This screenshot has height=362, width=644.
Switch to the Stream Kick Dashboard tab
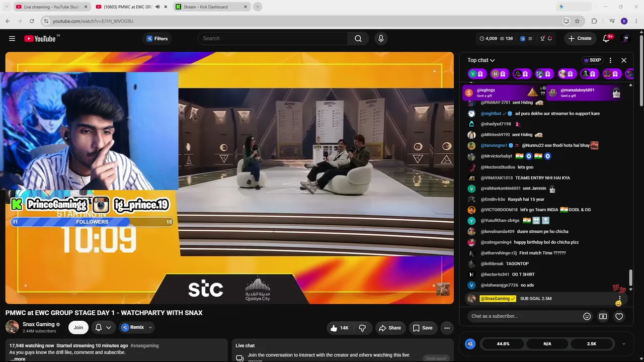point(206,7)
